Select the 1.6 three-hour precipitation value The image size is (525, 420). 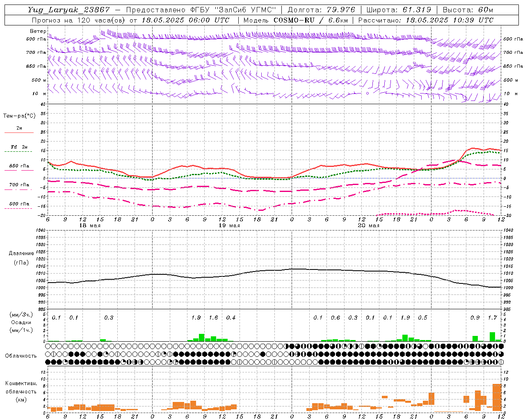click(213, 317)
